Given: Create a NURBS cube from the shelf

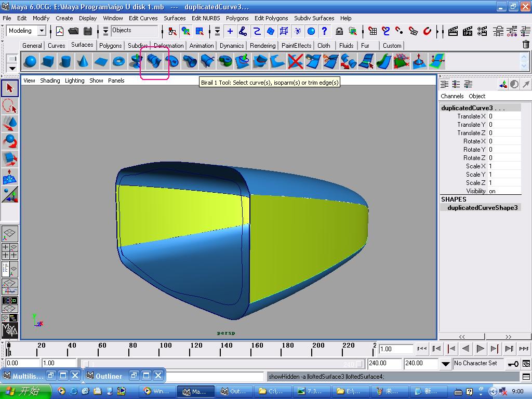Looking at the screenshot, I should (48, 61).
